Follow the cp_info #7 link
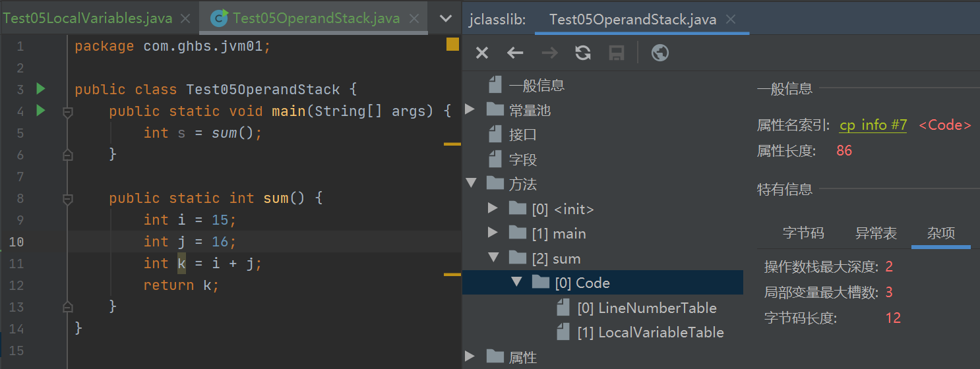 (x=873, y=125)
